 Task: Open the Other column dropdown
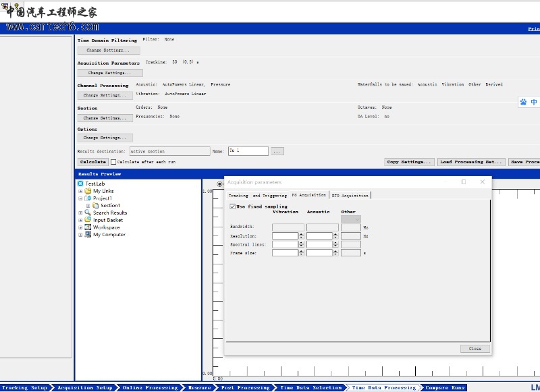(351, 219)
